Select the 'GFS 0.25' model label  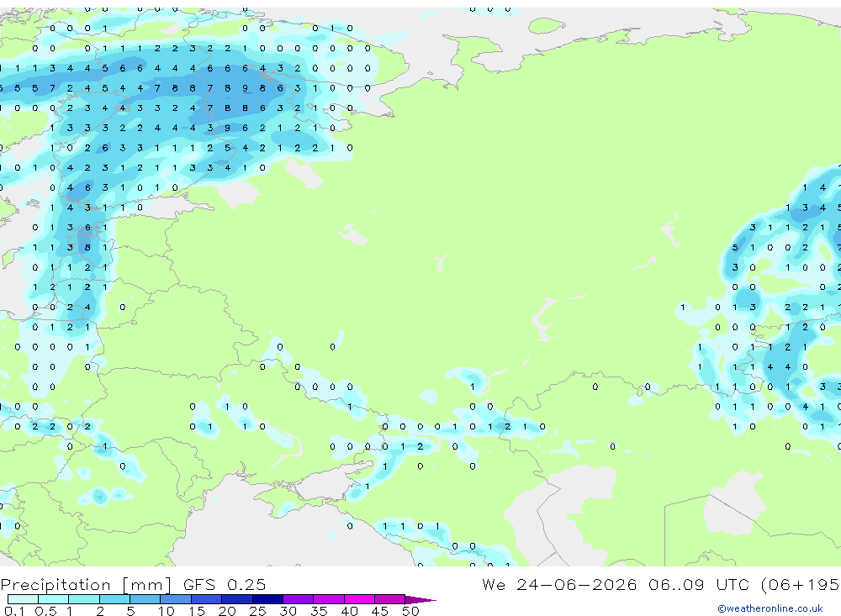coord(225,585)
